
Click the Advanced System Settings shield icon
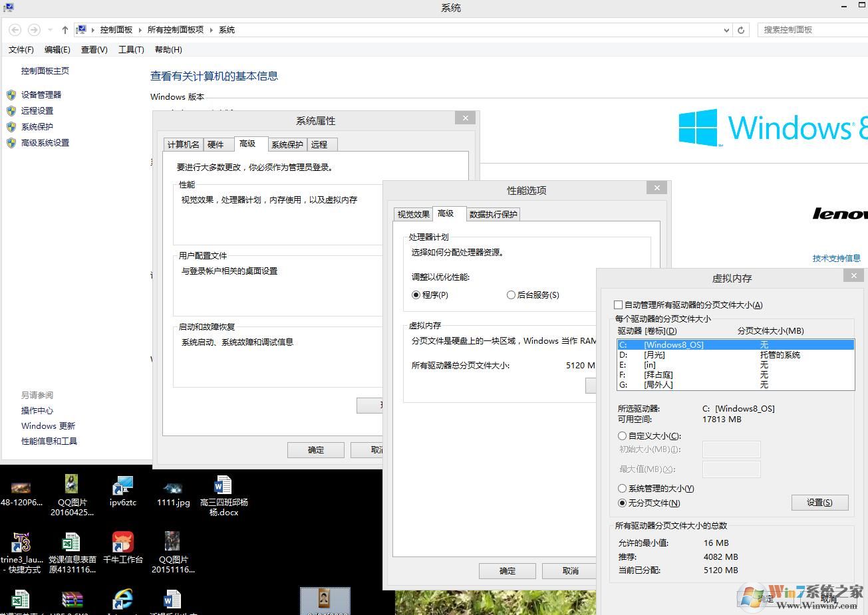(11, 143)
